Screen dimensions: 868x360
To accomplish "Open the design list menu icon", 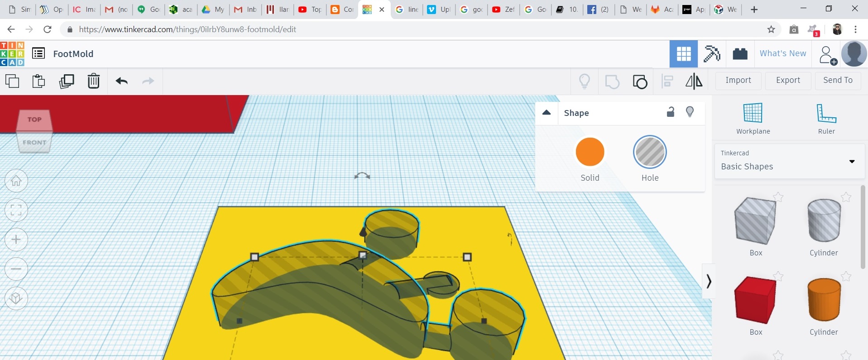I will [38, 53].
